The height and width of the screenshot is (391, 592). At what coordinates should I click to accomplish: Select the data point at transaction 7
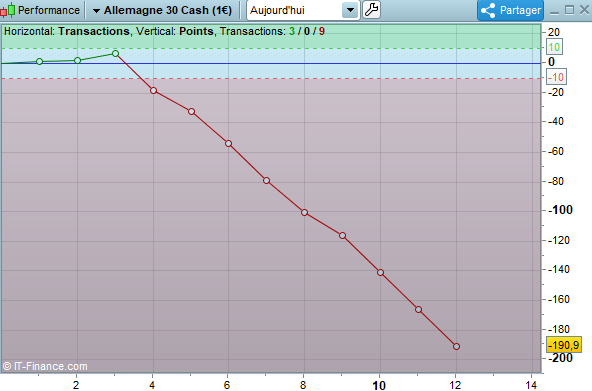tap(267, 181)
